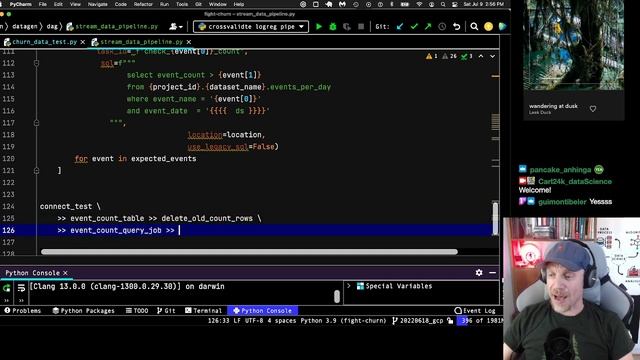Click wandering at dusk album artwork

(x=573, y=45)
